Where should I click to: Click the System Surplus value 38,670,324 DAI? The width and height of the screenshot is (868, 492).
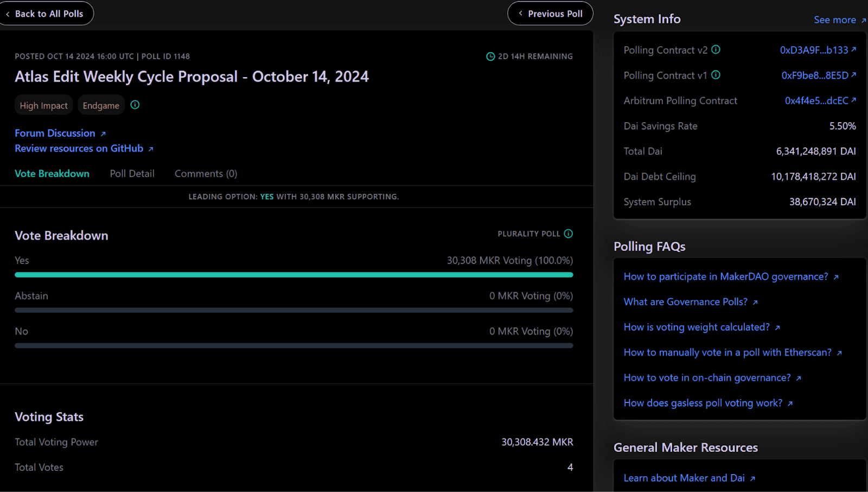coord(822,201)
